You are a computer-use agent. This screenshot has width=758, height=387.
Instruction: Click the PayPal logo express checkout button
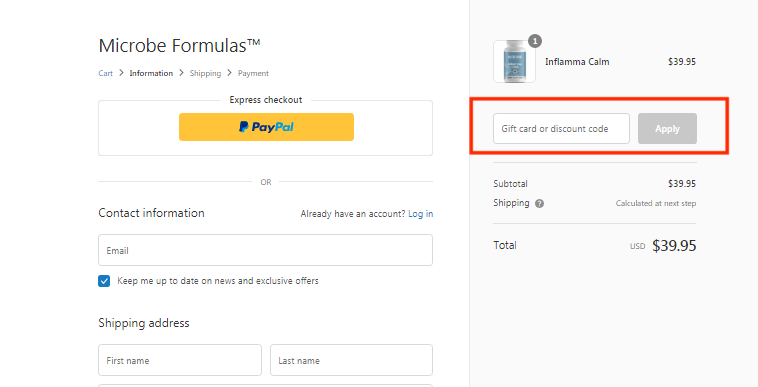pyautogui.click(x=266, y=127)
